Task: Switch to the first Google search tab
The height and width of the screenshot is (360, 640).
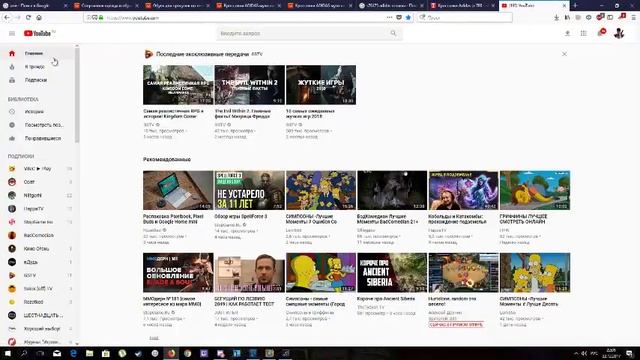Action: [x=34, y=6]
